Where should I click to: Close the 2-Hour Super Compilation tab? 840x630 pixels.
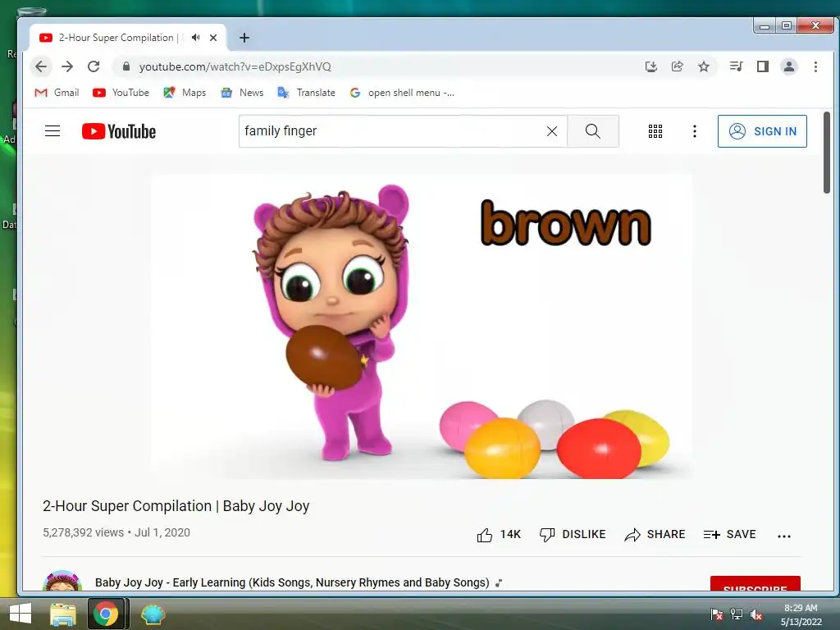pos(213,38)
